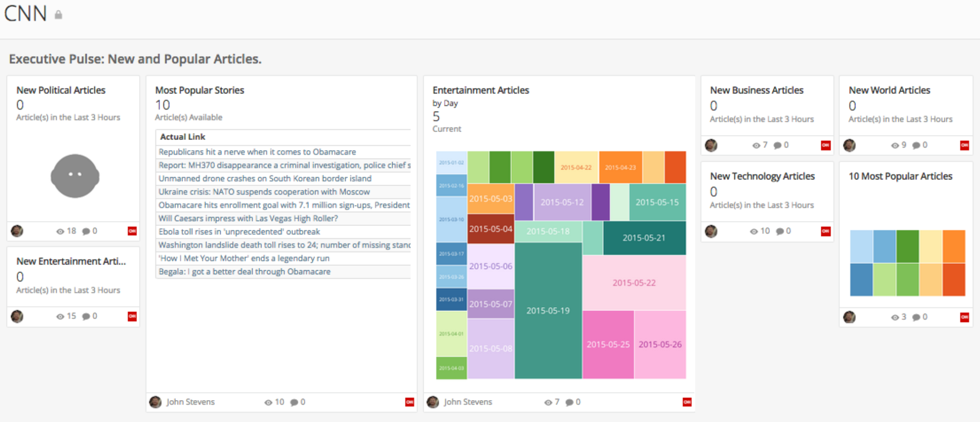The height and width of the screenshot is (422, 980).
Task: Click the comment bubble icon on 10 Most Popular Articles
Action: point(916,317)
